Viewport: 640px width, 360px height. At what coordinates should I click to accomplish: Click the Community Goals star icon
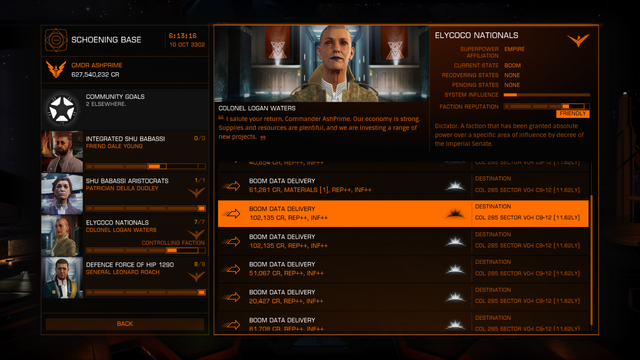[62, 109]
